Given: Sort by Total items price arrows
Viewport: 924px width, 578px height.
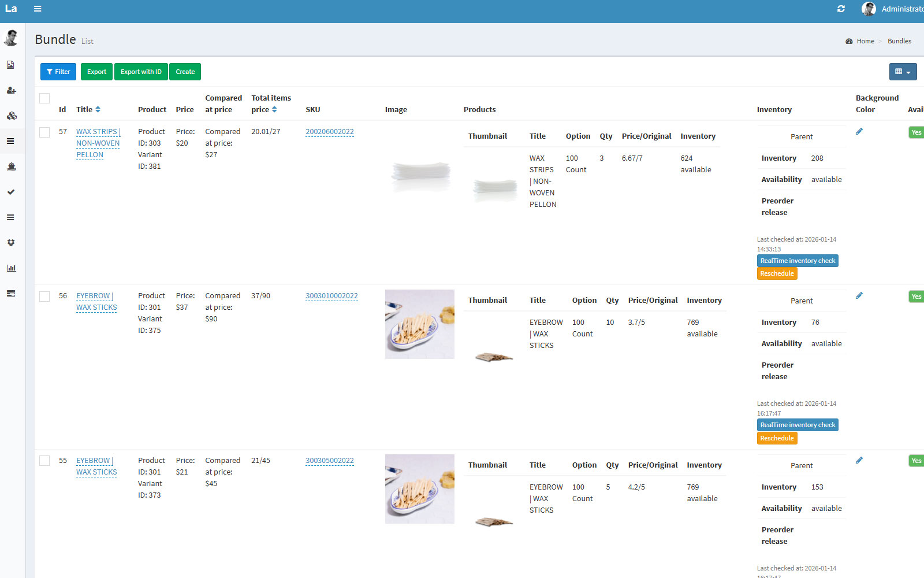Looking at the screenshot, I should (x=274, y=109).
